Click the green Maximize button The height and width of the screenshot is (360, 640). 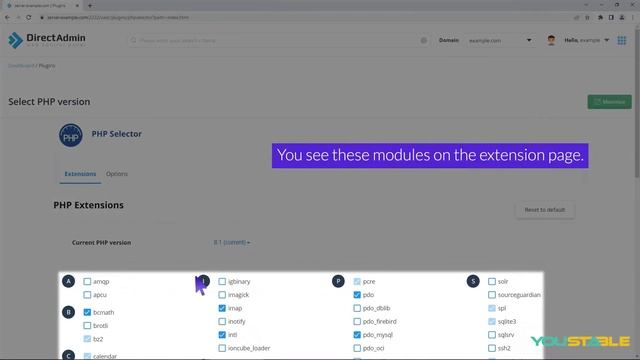pyautogui.click(x=609, y=102)
